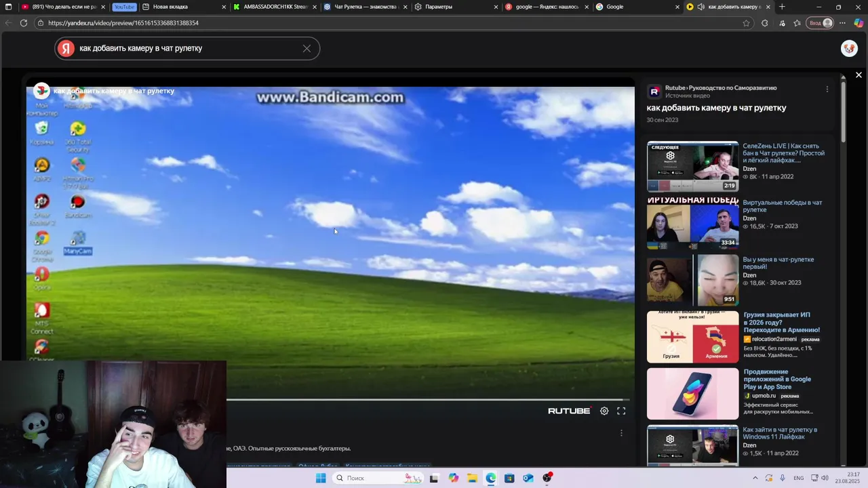Switch to the AMBASSADORCH1KK Stream tab
The height and width of the screenshot is (488, 868).
point(275,7)
